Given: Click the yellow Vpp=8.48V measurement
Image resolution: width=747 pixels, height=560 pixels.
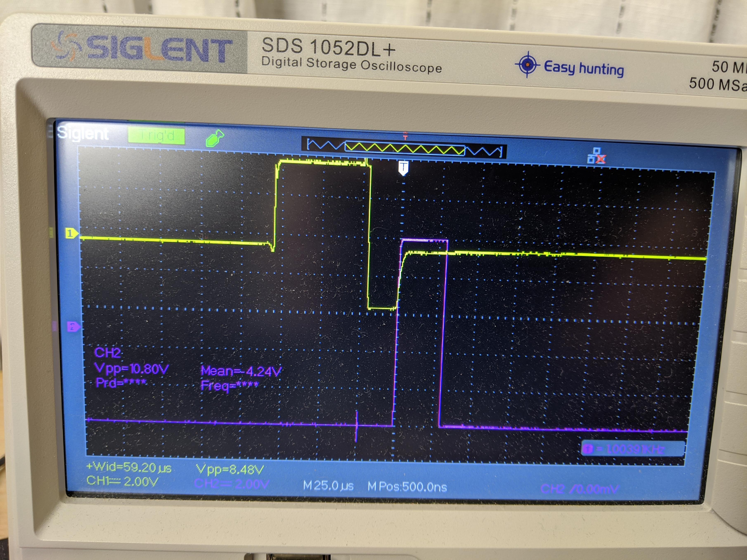Looking at the screenshot, I should (x=230, y=469).
